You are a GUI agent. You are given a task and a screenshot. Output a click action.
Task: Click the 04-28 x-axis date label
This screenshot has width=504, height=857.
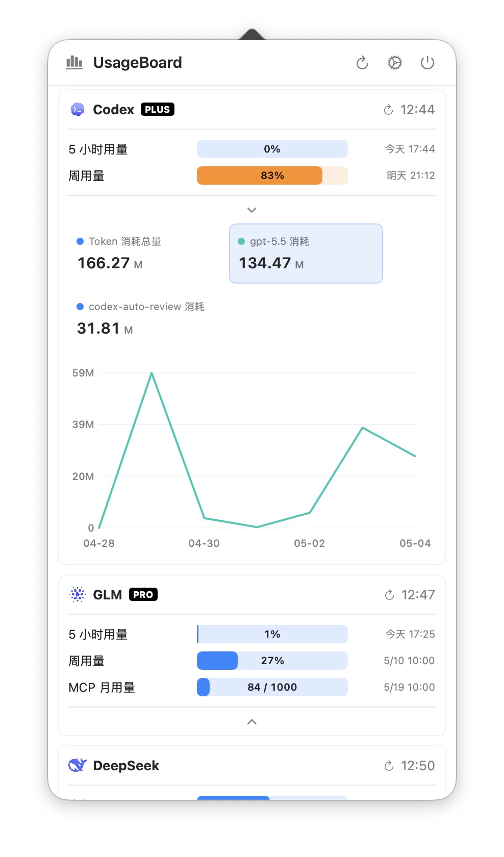tap(99, 543)
